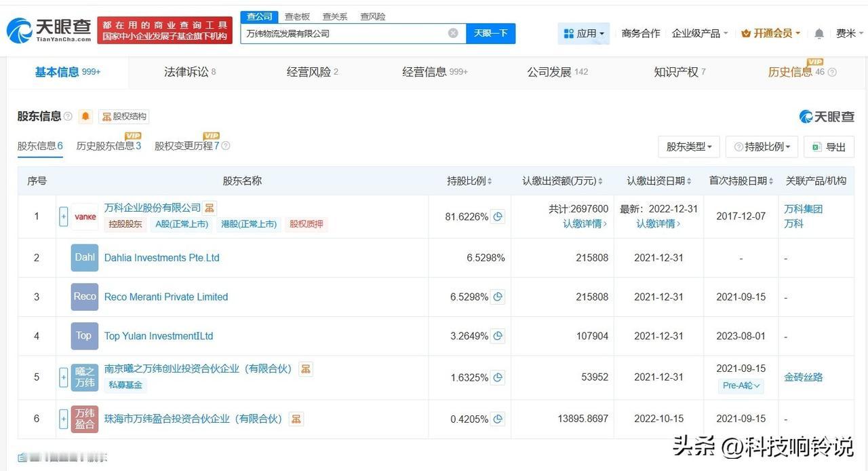Screen dimensions: 868x471
Task: Click 开通会员 membership button
Action: tap(771, 33)
